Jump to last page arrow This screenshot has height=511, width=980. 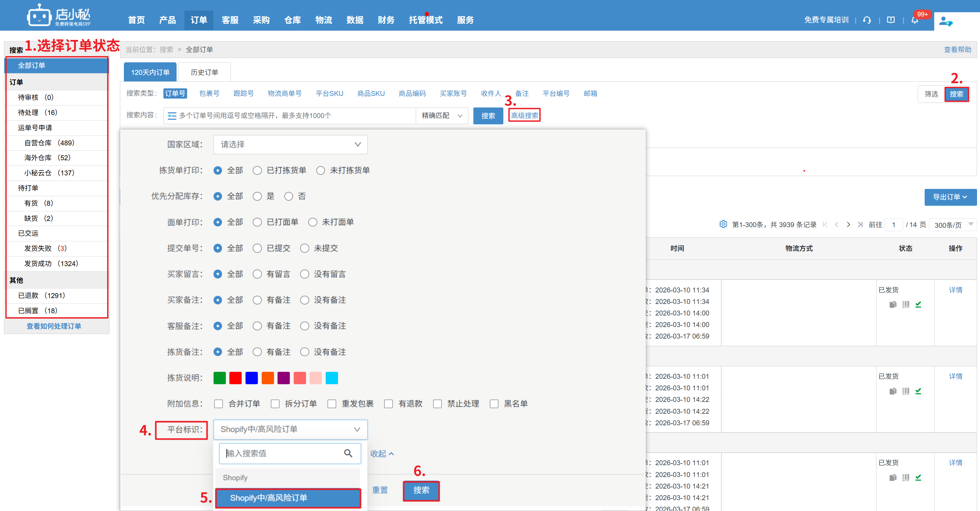[x=860, y=225]
